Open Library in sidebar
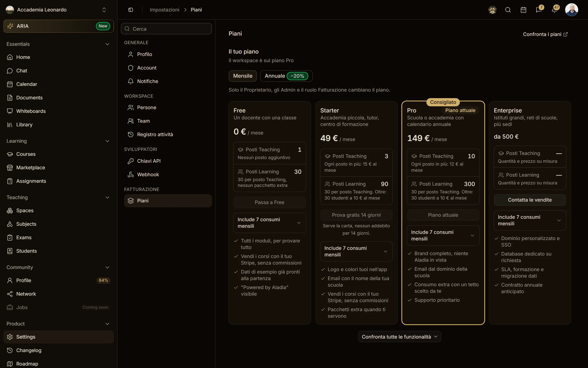This screenshot has width=588, height=368. (x=59, y=125)
